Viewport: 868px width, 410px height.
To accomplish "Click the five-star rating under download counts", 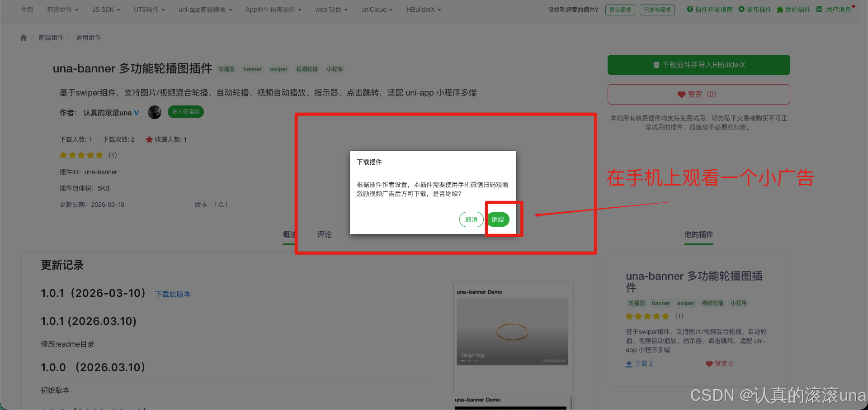I will 81,155.
